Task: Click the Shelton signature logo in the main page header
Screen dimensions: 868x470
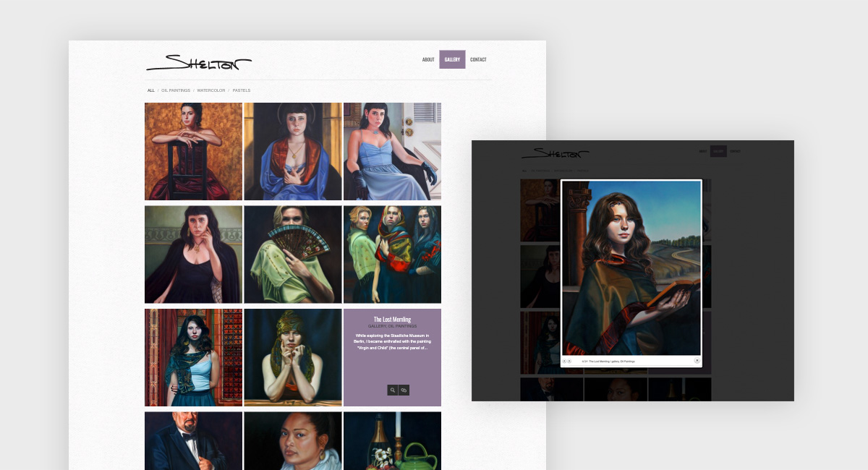Action: tap(199, 63)
